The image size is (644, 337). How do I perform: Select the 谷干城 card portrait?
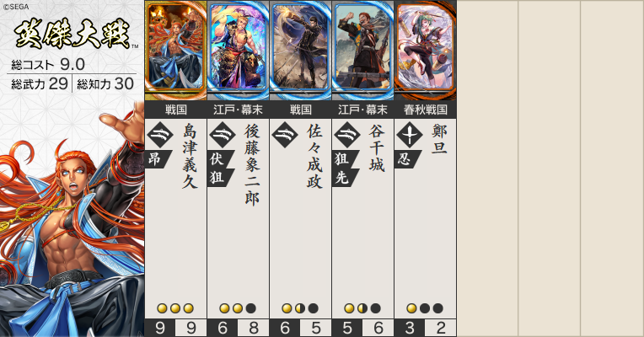point(362,50)
